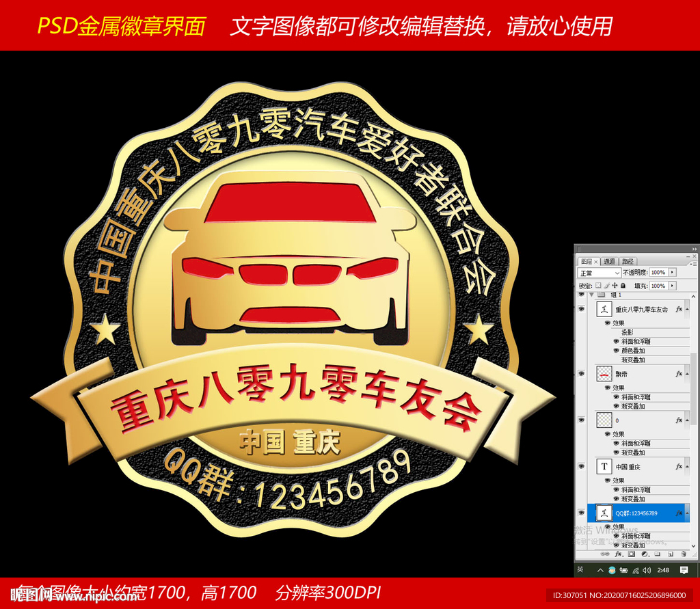The image size is (700, 609).
Task: Click the fx badge on 重庆八零九零车友会 layer
Action: click(679, 309)
